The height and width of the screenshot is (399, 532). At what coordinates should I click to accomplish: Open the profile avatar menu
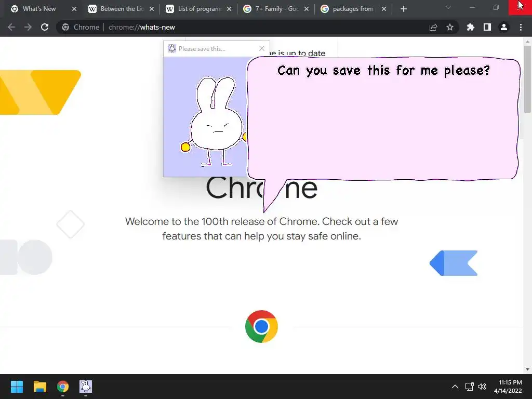(504, 27)
